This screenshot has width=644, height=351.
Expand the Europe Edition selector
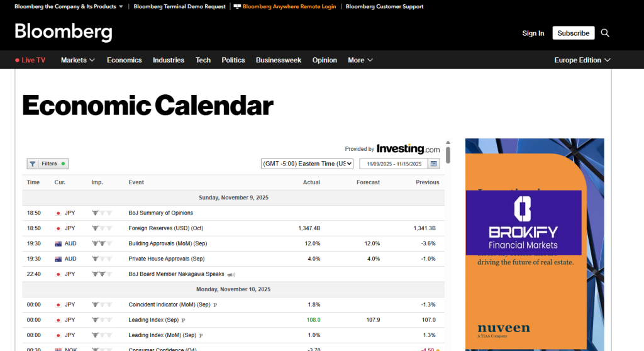[582, 60]
